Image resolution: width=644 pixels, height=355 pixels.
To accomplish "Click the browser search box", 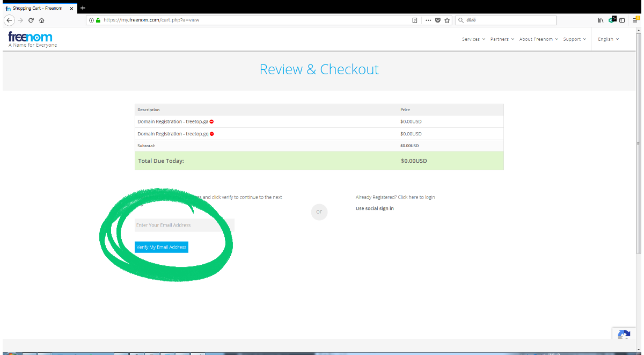I will 506,20.
